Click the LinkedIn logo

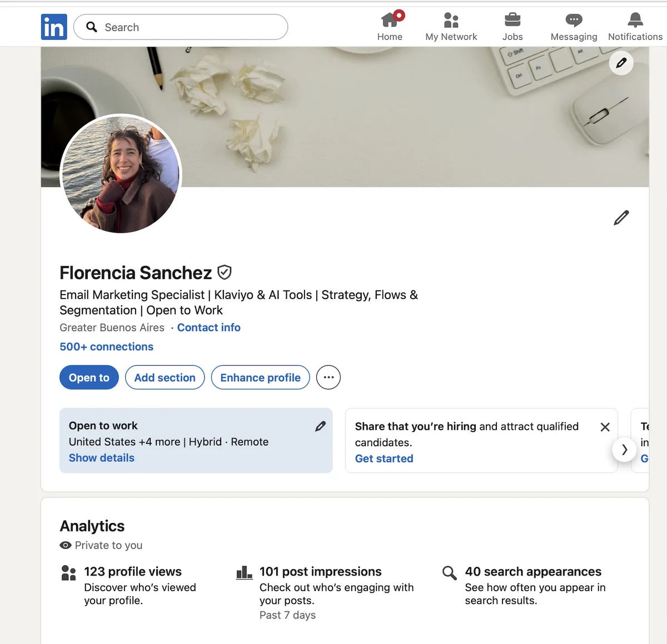(x=54, y=27)
